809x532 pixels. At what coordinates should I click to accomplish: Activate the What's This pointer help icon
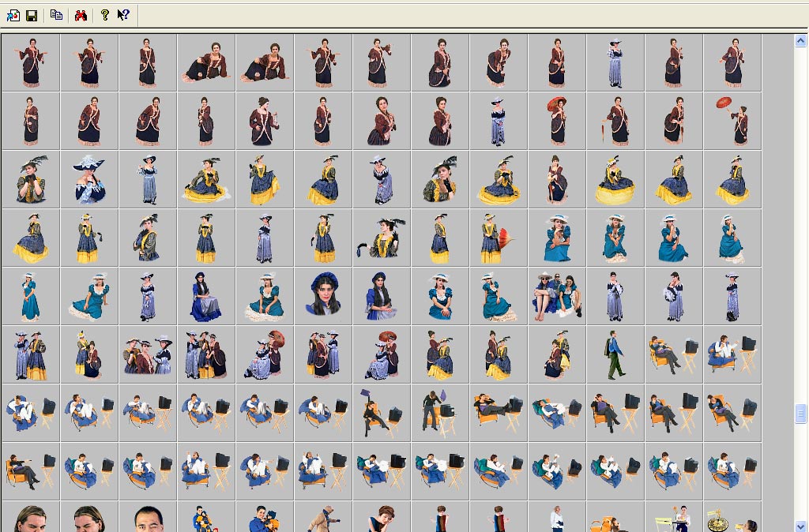122,15
